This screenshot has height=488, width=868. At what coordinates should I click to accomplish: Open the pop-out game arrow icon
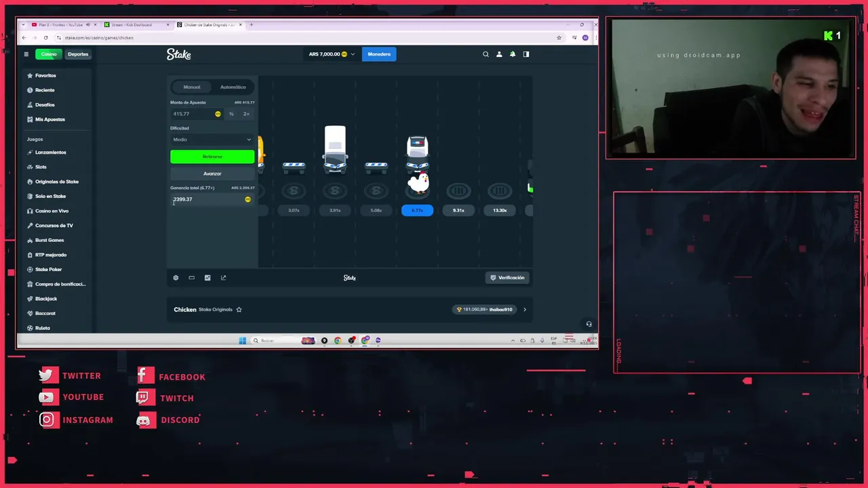coord(223,278)
